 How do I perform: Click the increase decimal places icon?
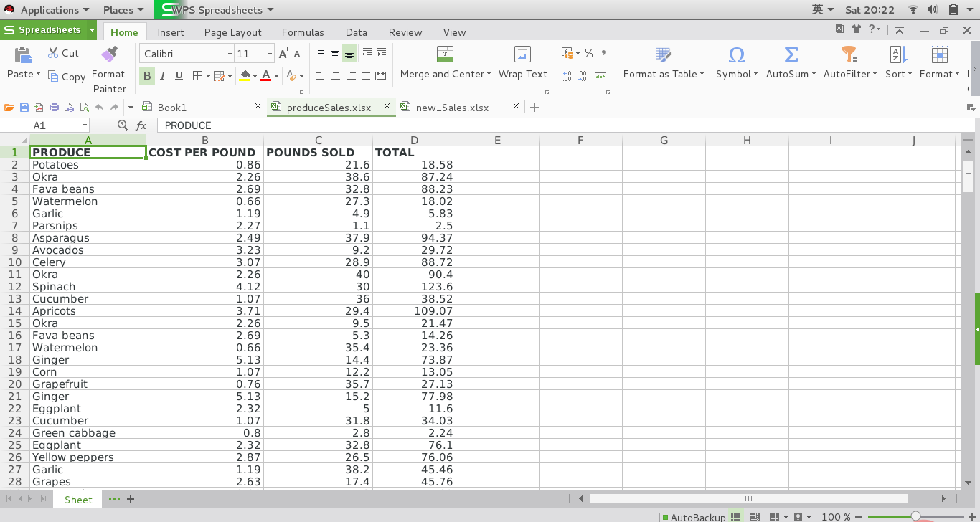[x=567, y=76]
